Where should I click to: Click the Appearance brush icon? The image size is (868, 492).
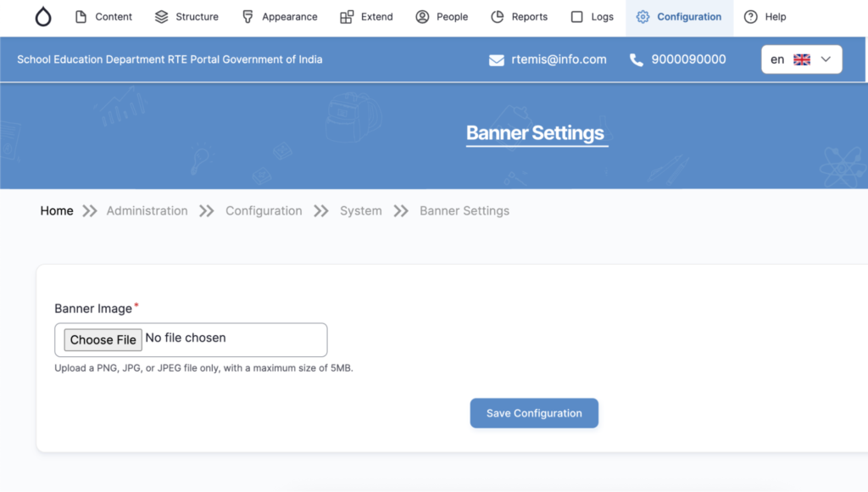[x=248, y=17]
